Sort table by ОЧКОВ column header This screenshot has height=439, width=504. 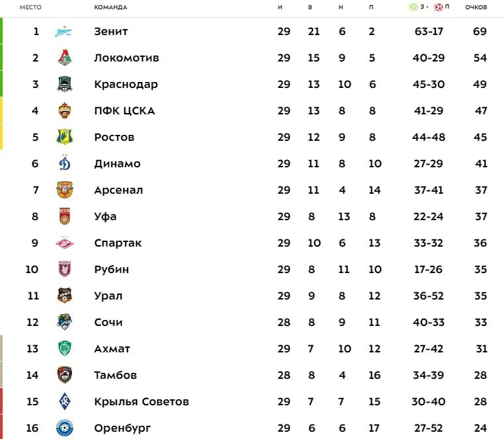[476, 7]
